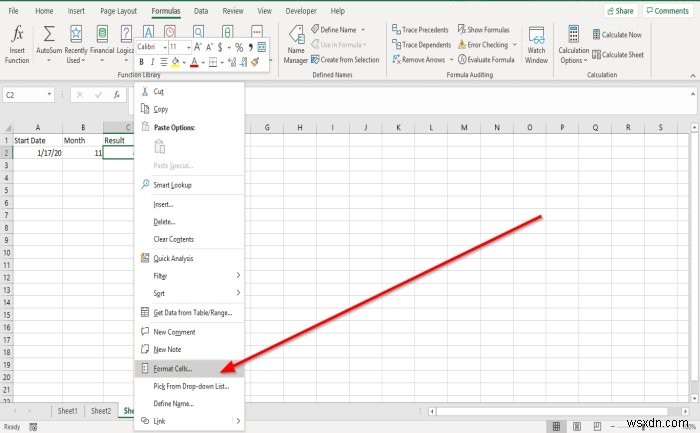The width and height of the screenshot is (700, 433).
Task: Expand the Name Box dropdown
Action: coord(49,95)
